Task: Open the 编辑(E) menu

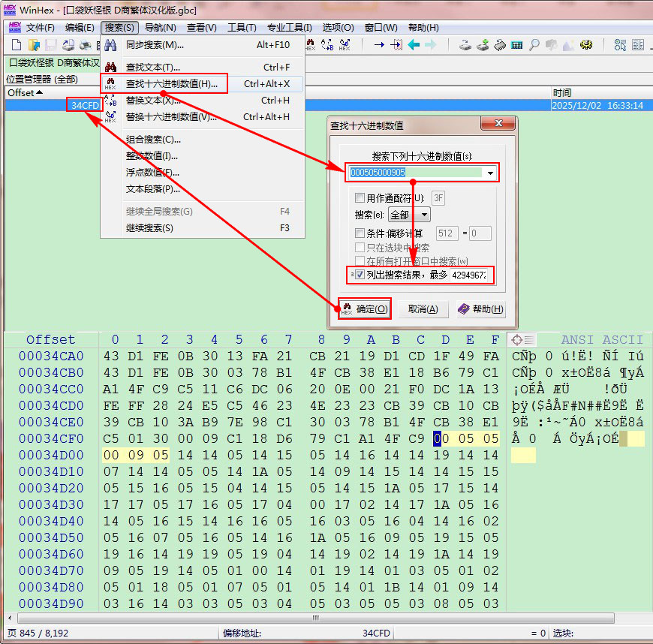Action: tap(80, 28)
